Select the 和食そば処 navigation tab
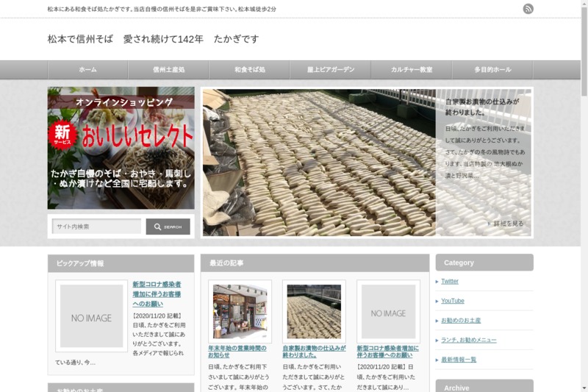 (249, 70)
